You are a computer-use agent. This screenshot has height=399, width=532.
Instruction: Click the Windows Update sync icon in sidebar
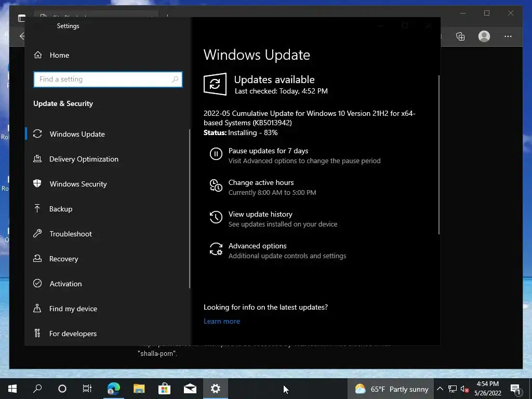[37, 134]
